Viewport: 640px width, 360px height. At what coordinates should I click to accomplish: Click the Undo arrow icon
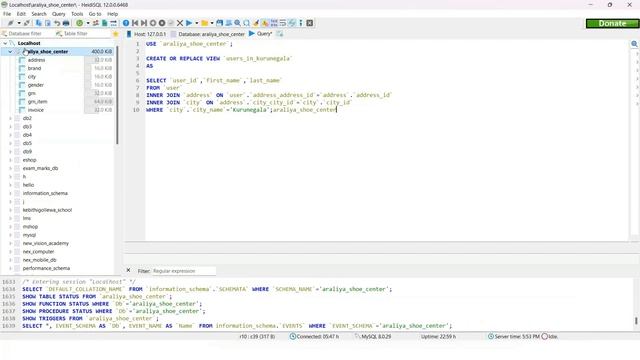(57, 23)
